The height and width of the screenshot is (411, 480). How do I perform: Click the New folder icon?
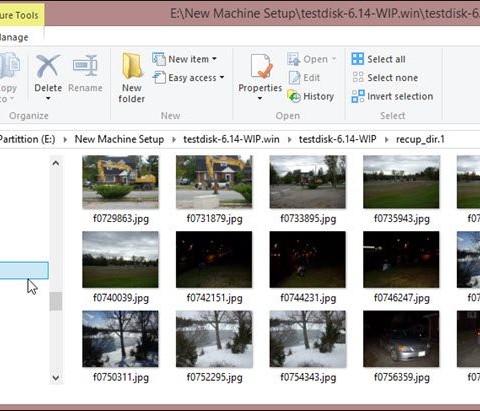tap(132, 66)
